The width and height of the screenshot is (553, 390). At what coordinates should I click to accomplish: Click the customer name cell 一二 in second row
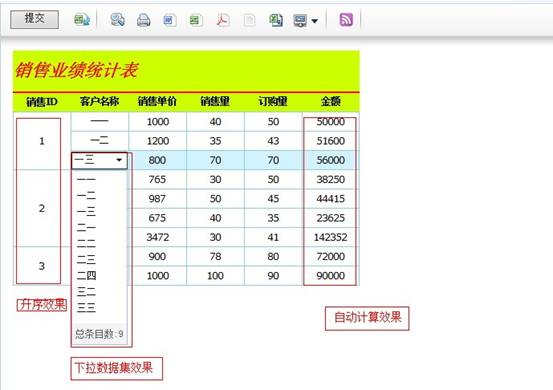coord(100,141)
